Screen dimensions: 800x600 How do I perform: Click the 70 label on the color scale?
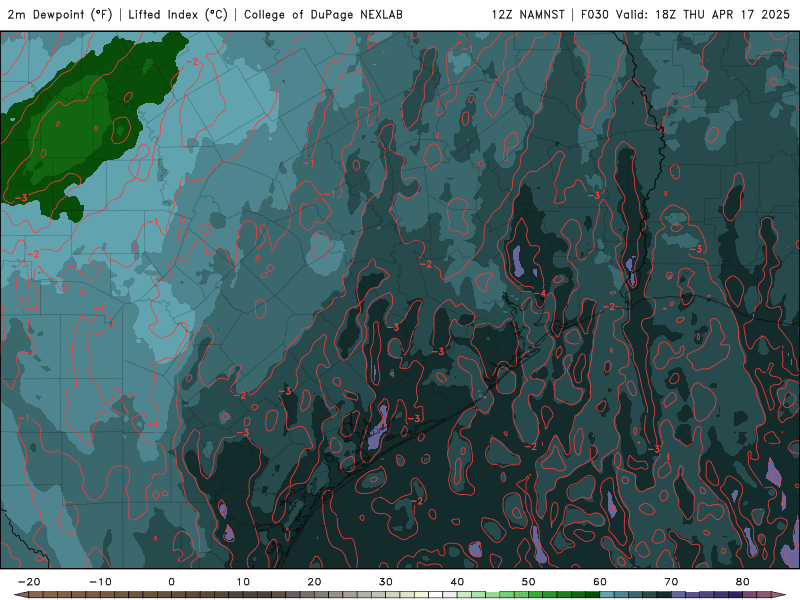point(671,582)
